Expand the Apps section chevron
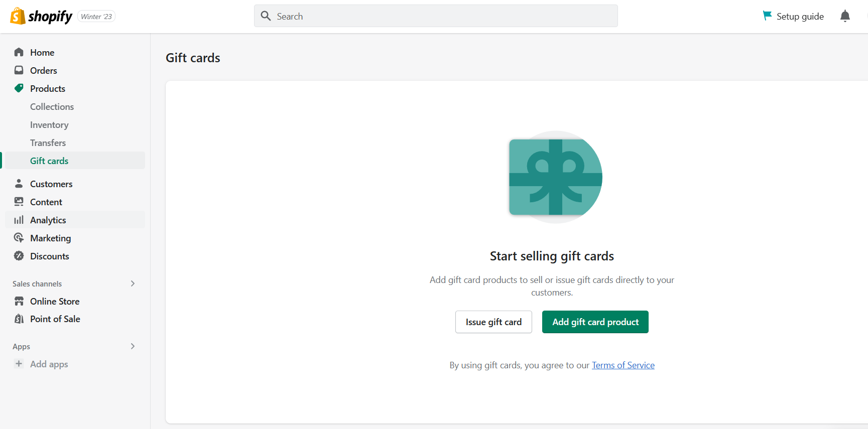868x429 pixels. click(x=133, y=346)
